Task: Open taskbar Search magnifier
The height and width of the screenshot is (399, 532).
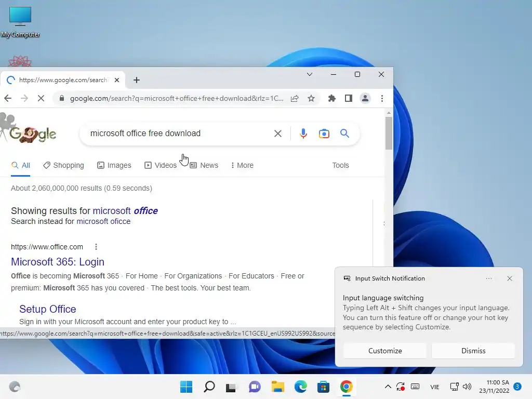Action: point(209,387)
